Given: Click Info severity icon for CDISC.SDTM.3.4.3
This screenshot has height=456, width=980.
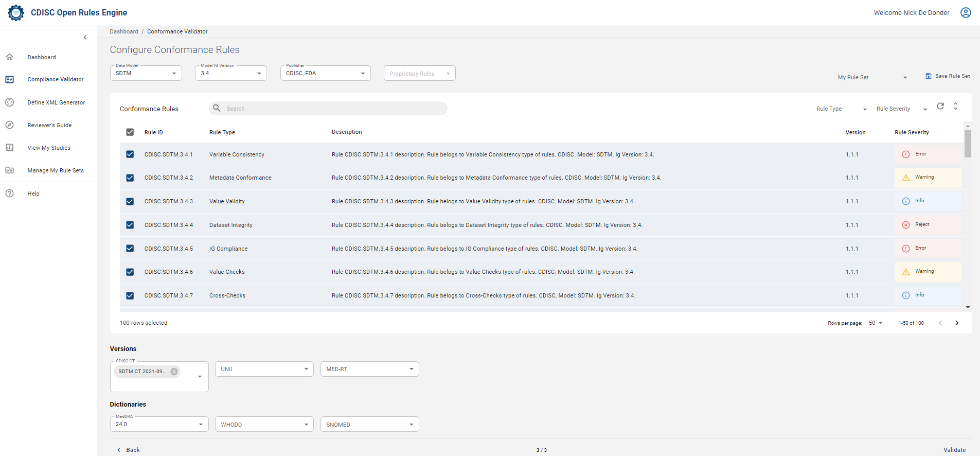Looking at the screenshot, I should (x=906, y=201).
